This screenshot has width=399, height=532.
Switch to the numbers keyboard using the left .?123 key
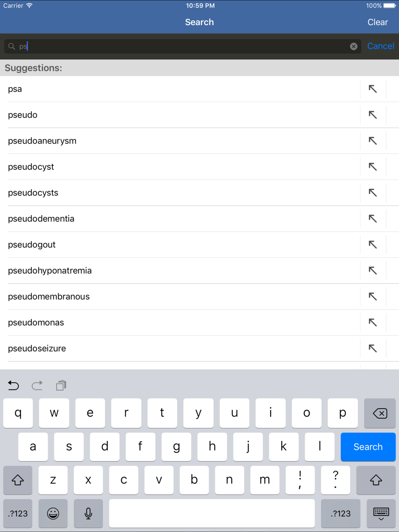coord(18,513)
